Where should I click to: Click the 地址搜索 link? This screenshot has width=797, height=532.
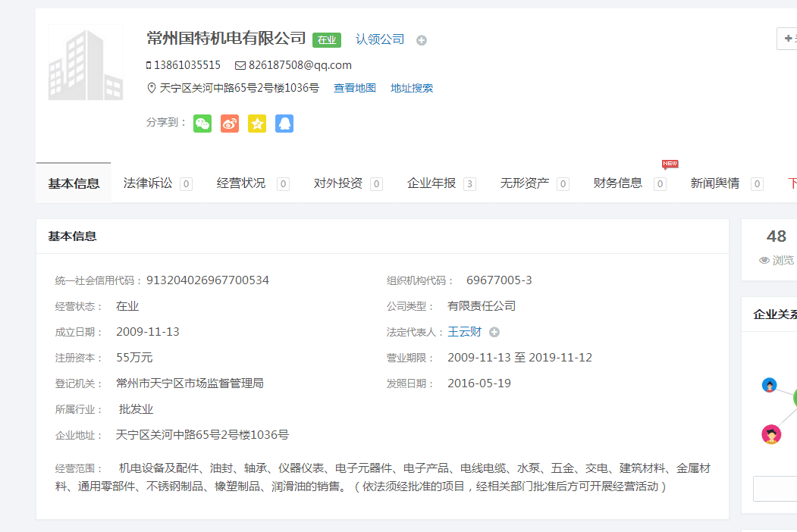point(412,88)
